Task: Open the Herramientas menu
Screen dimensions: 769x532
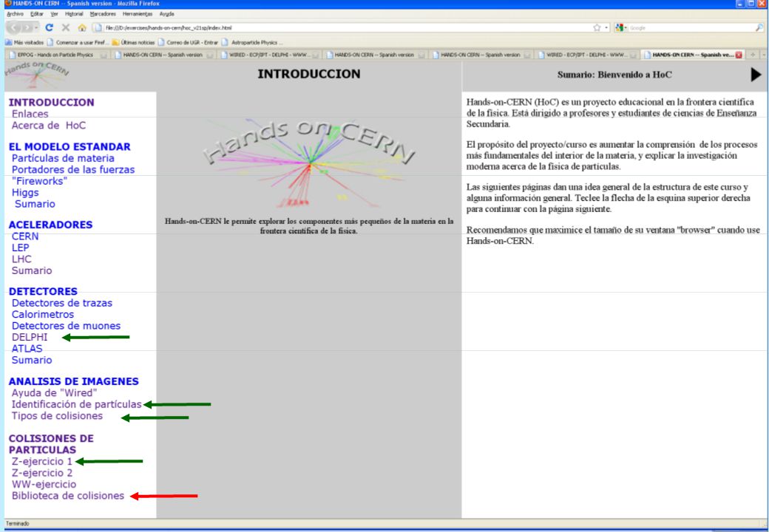Action: [x=138, y=14]
